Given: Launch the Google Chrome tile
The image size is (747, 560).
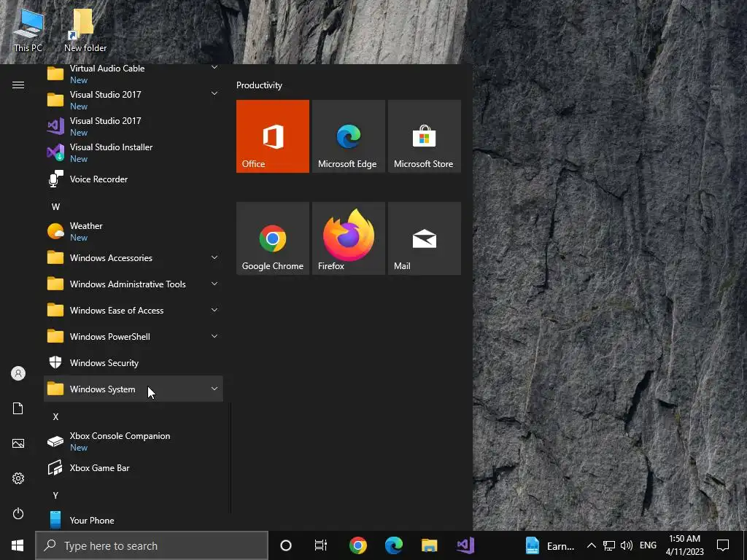Looking at the screenshot, I should click(273, 238).
